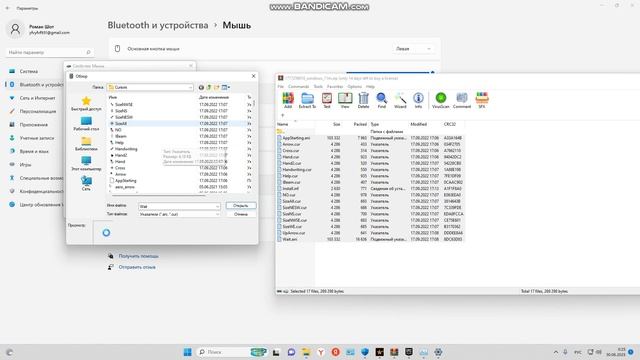
Task: Select Wait.ani in the WinRAR list
Action: point(289,239)
